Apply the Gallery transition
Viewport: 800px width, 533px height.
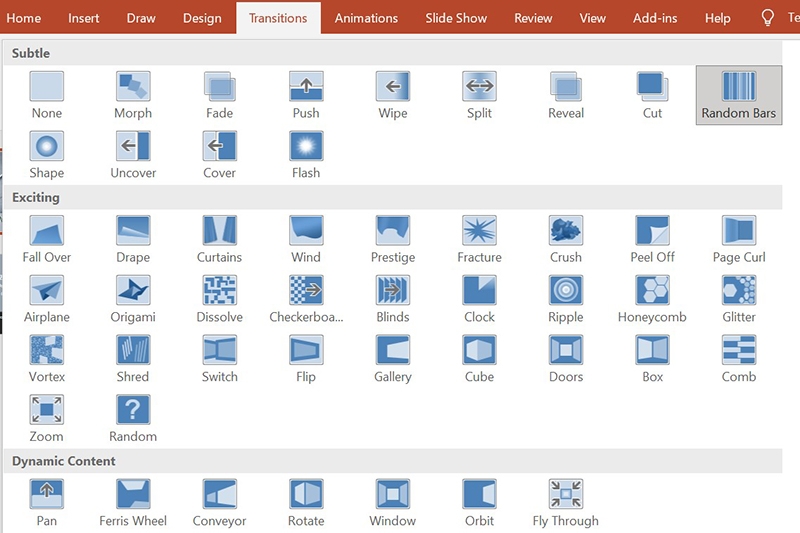[393, 359]
